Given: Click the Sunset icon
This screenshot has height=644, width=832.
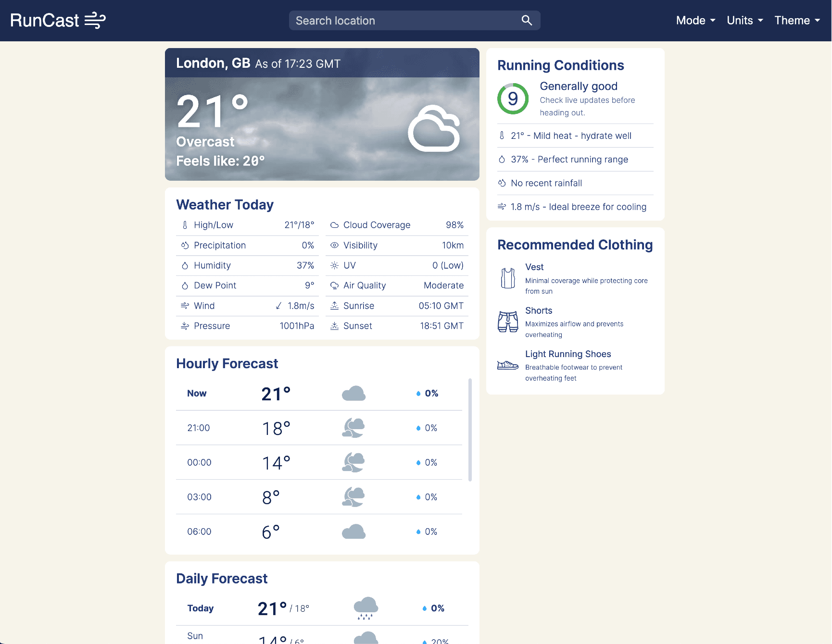Looking at the screenshot, I should coord(334,326).
